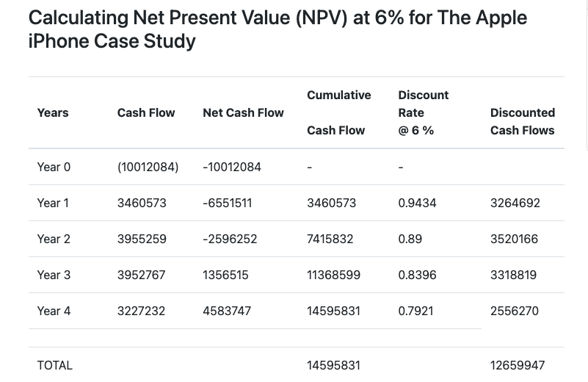Click Year 2 cumulative cash flow 7415832
The height and width of the screenshot is (382, 588).
330,239
